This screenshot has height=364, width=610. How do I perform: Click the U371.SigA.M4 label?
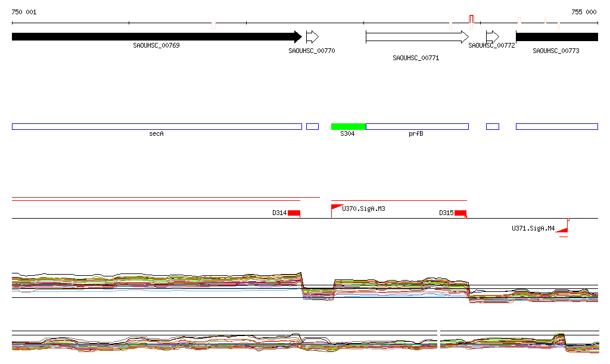point(533,228)
